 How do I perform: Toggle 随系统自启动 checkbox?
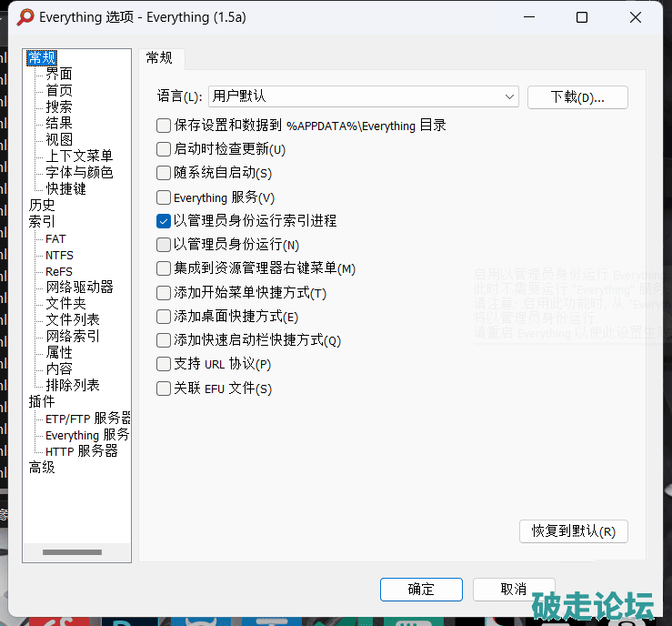tap(164, 173)
